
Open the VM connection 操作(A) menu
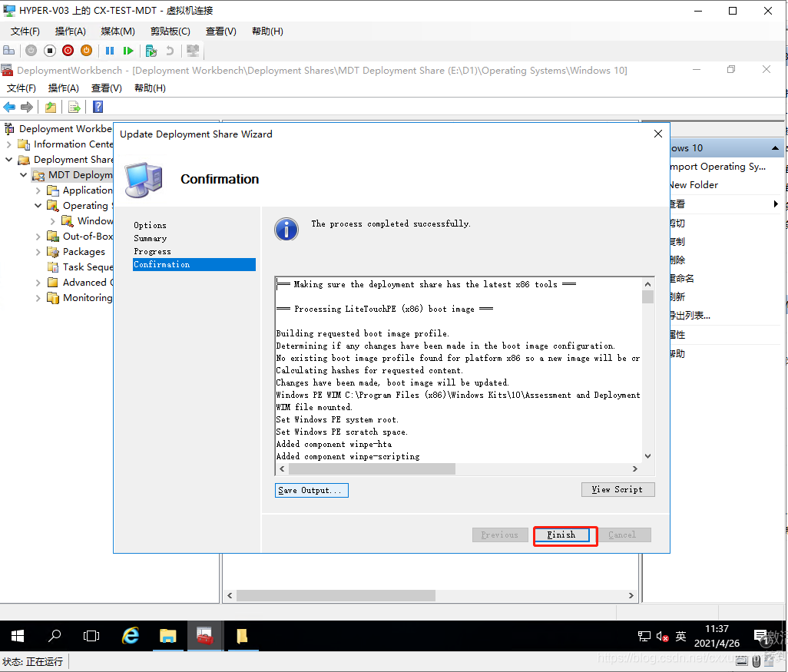click(71, 31)
